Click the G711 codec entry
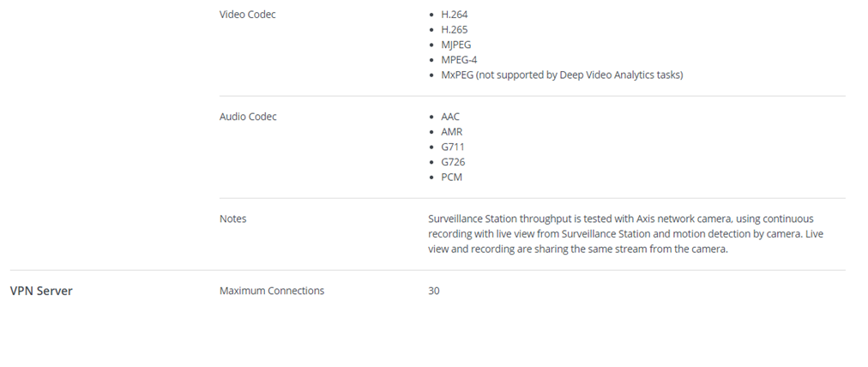The height and width of the screenshot is (367, 868). (x=452, y=147)
